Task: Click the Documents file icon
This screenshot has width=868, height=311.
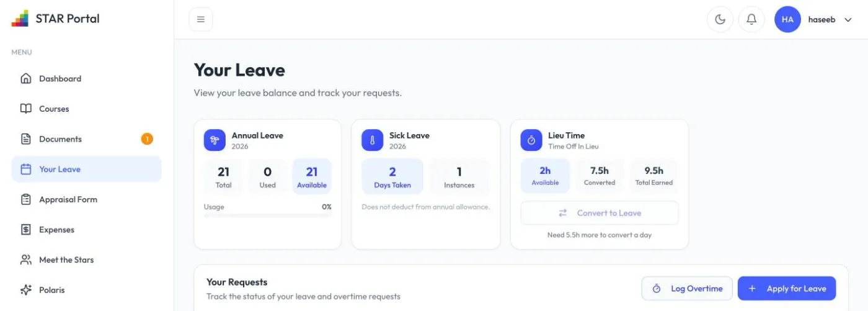Action: tap(25, 139)
